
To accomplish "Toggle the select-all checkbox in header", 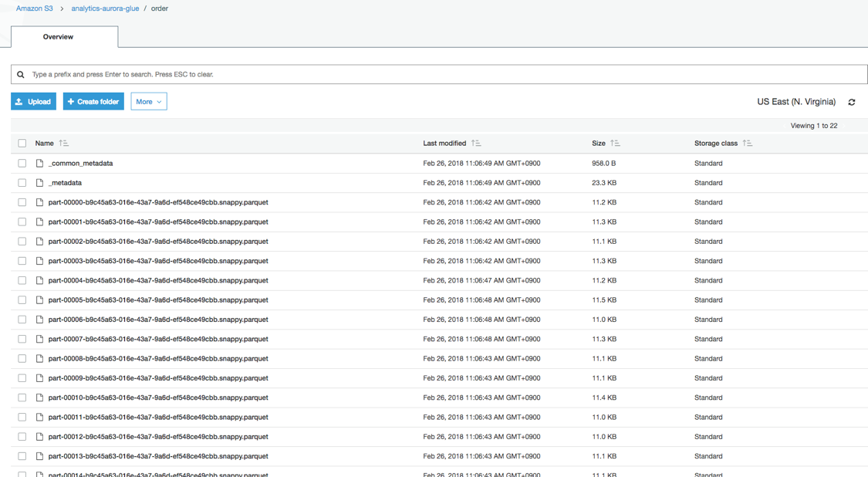I will [x=22, y=143].
